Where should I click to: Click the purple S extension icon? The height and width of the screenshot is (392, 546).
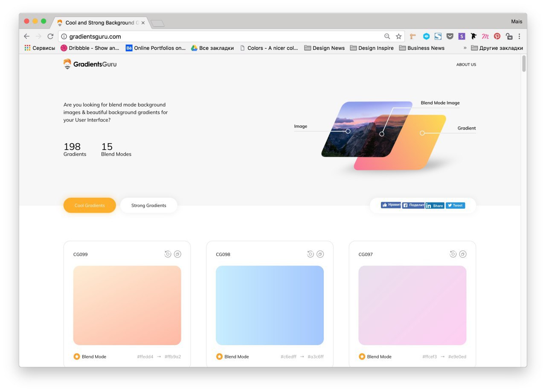pyautogui.click(x=462, y=37)
